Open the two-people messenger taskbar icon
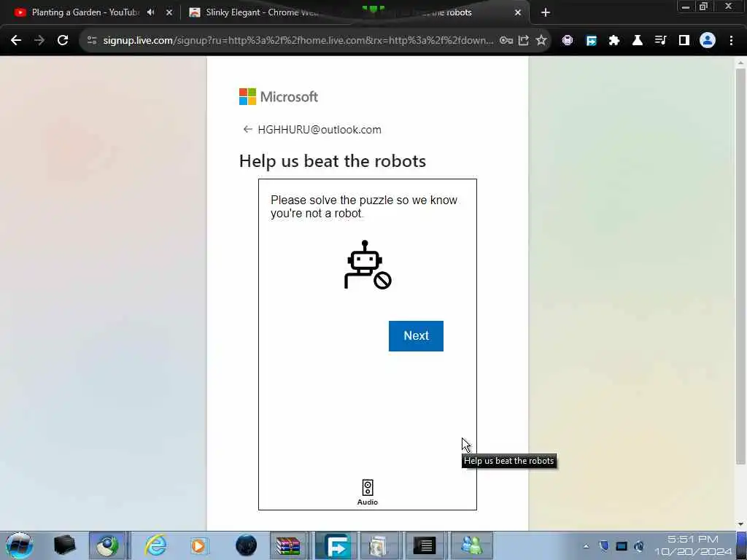This screenshot has width=747, height=560. coord(472,545)
